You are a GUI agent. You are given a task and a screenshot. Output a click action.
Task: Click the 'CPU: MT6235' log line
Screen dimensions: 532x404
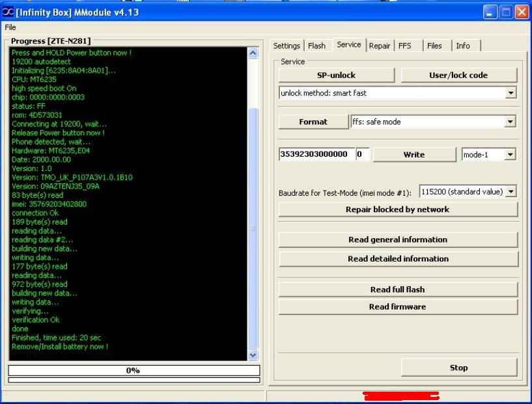tap(34, 79)
